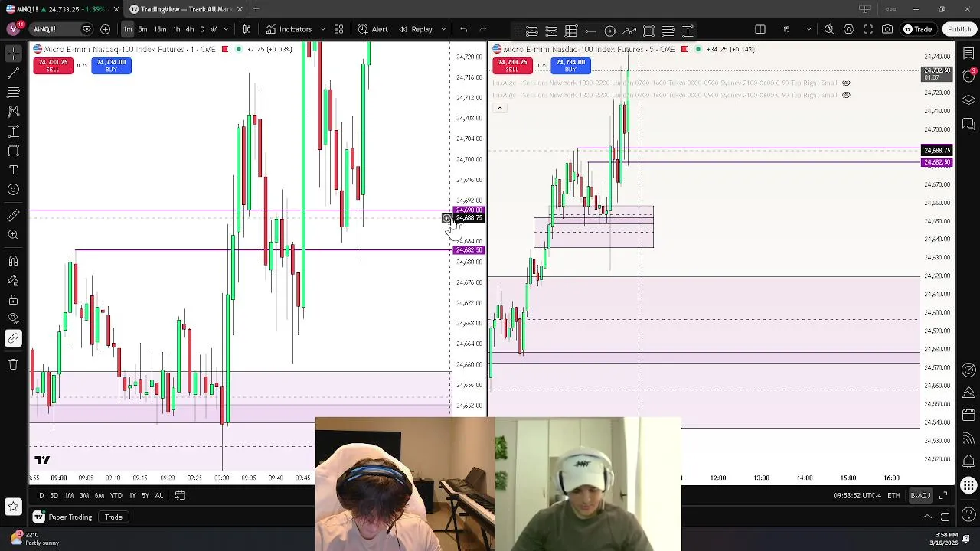Toggle stay in drawing mode
Viewport: 980px width, 551px height.
(x=13, y=280)
